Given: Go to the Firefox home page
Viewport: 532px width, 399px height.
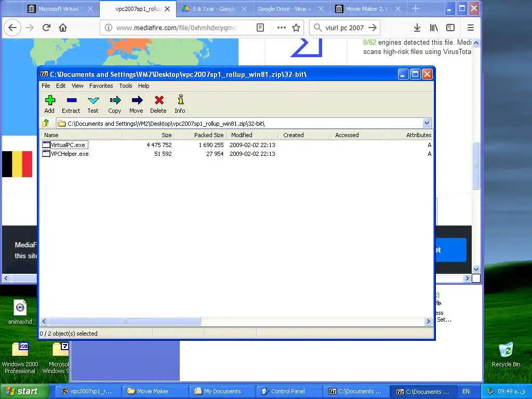Looking at the screenshot, I should point(63,28).
